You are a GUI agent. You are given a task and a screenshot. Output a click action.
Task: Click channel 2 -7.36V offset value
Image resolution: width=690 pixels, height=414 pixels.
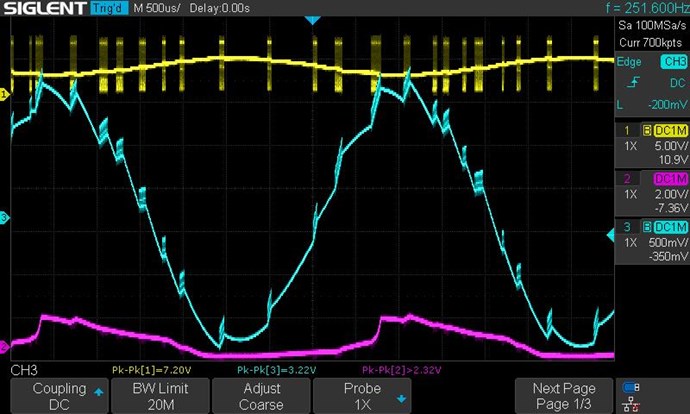(x=671, y=207)
